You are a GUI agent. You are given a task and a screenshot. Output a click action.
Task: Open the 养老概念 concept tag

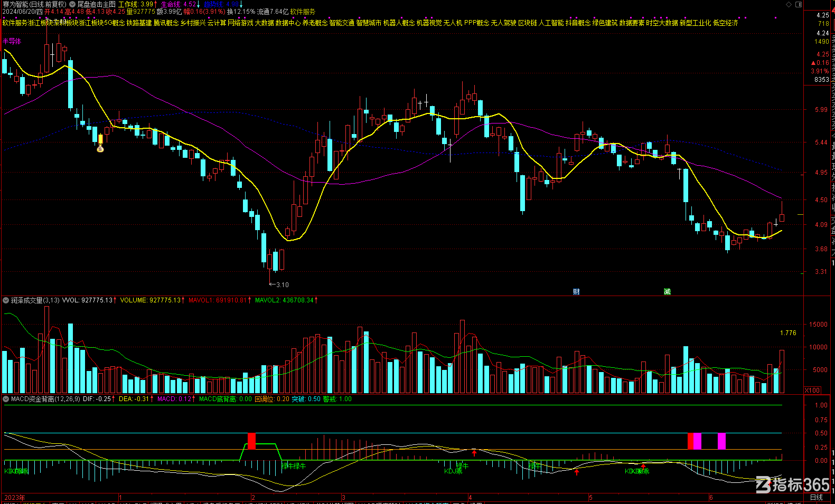coord(315,23)
